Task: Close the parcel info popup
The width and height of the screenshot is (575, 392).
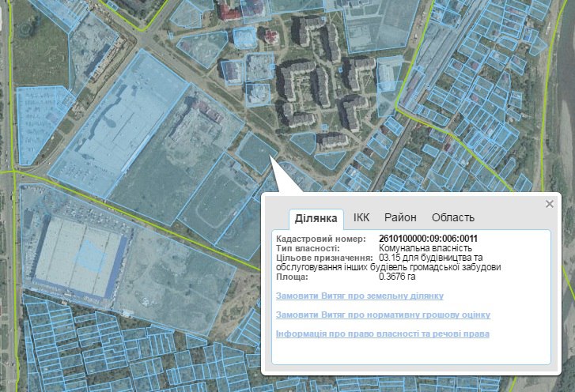Action: 549,204
